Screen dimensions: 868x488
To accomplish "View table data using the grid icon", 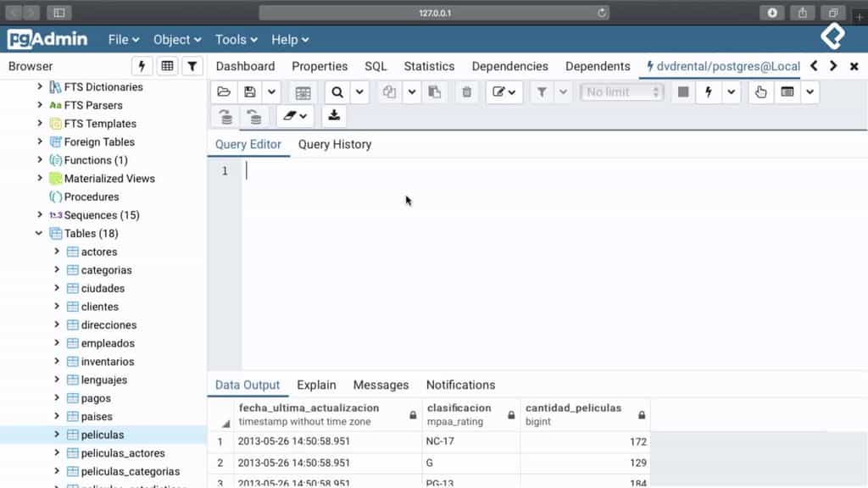I will [x=165, y=66].
